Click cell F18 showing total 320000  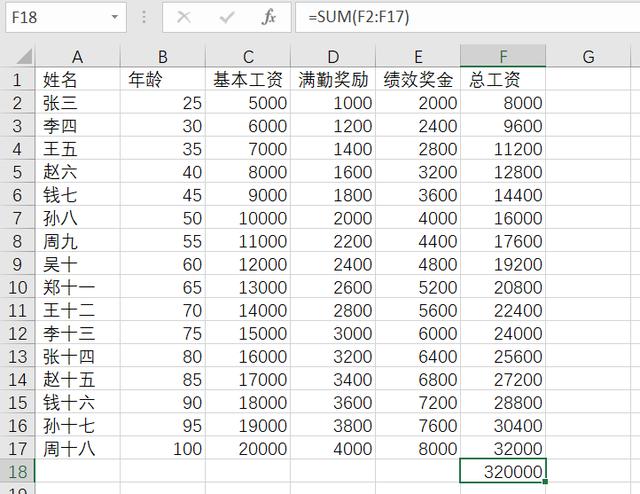503,471
